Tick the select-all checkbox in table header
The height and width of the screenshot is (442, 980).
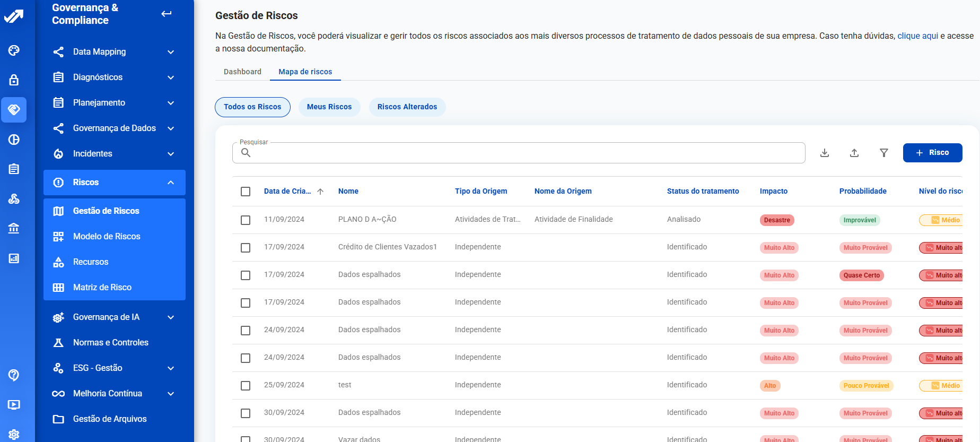pyautogui.click(x=246, y=192)
